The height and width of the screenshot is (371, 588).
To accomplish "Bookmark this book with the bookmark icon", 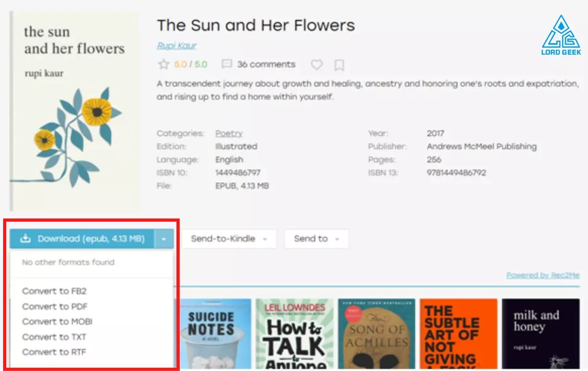I will click(x=339, y=65).
